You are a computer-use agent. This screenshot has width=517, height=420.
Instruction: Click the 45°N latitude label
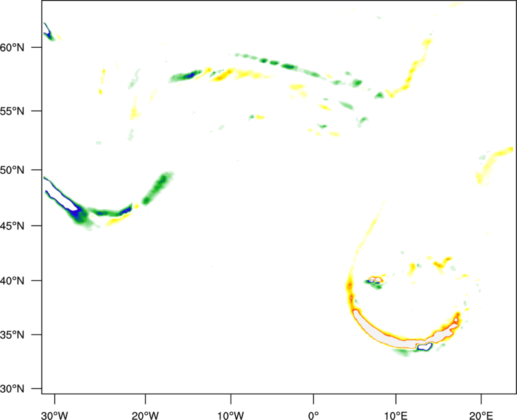tap(12, 226)
